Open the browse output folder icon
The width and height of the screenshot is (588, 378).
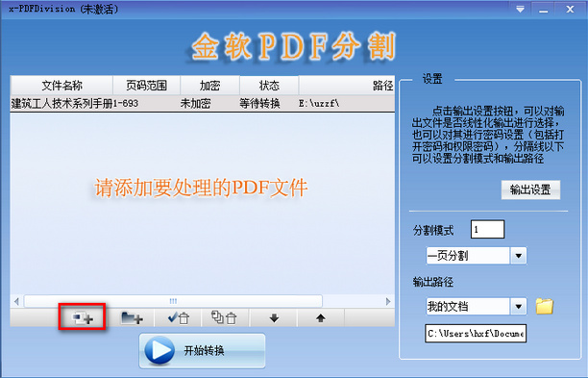click(x=545, y=306)
